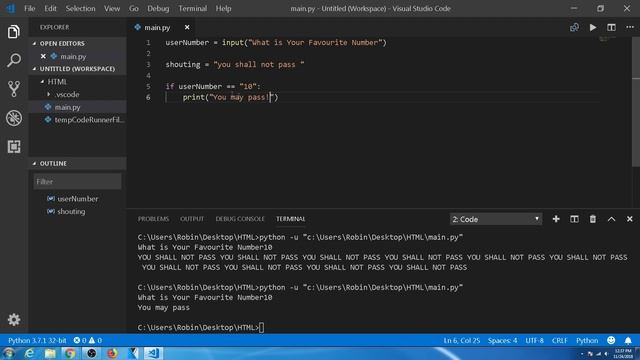This screenshot has width=640, height=360.
Task: Split the editor to the right
Action: (x=611, y=27)
